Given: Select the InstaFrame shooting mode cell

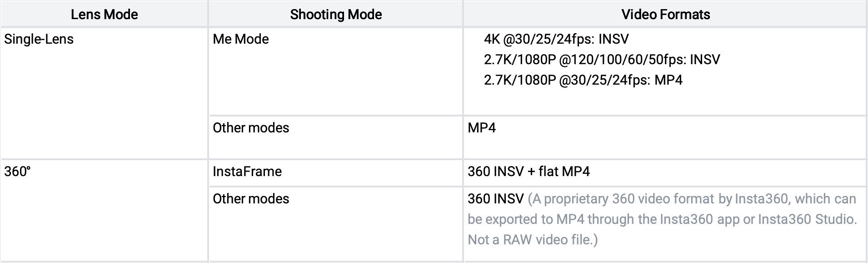Looking at the screenshot, I should pos(336,172).
